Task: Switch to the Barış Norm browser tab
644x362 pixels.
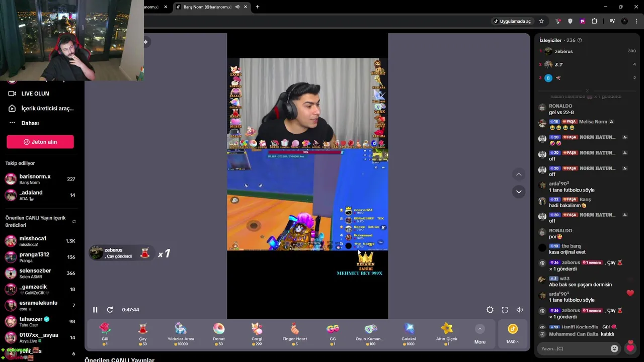Action: pyautogui.click(x=207, y=7)
